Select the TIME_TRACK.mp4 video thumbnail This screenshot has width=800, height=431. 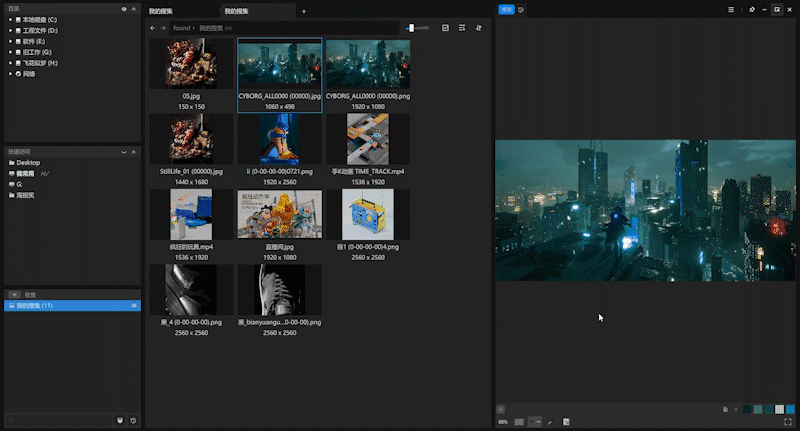tap(368, 139)
